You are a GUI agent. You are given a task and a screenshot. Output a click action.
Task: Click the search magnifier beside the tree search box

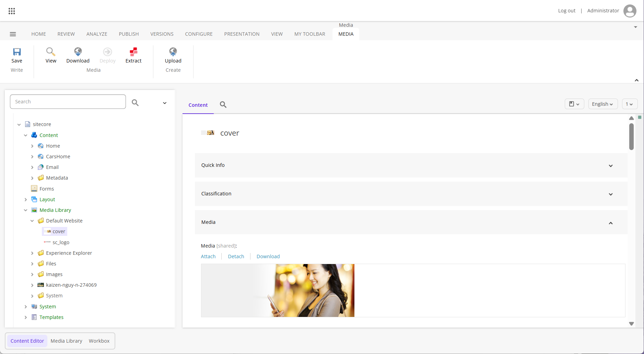point(135,103)
